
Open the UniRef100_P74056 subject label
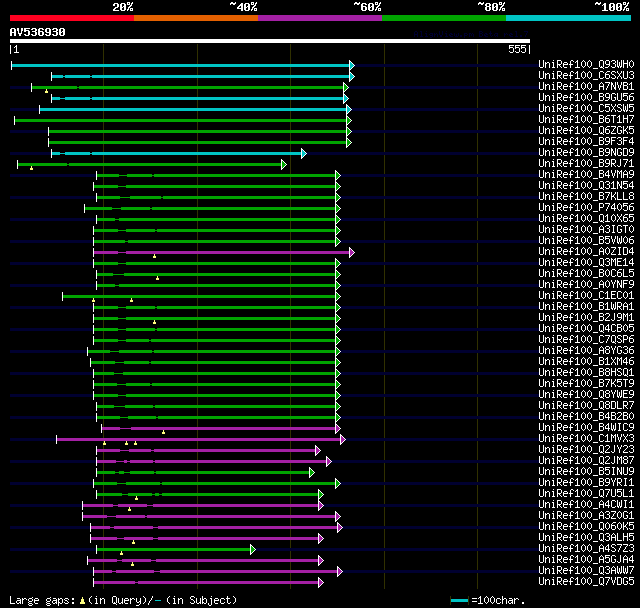586,207
